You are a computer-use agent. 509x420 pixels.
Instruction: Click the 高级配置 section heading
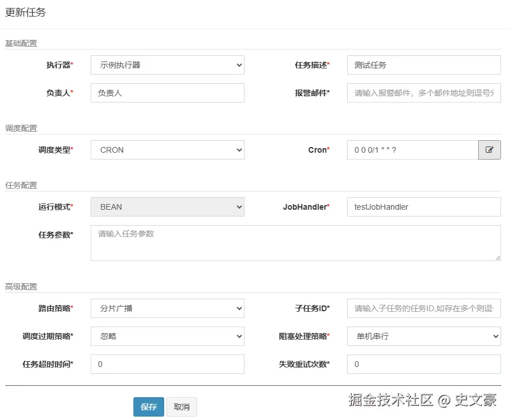[21, 287]
